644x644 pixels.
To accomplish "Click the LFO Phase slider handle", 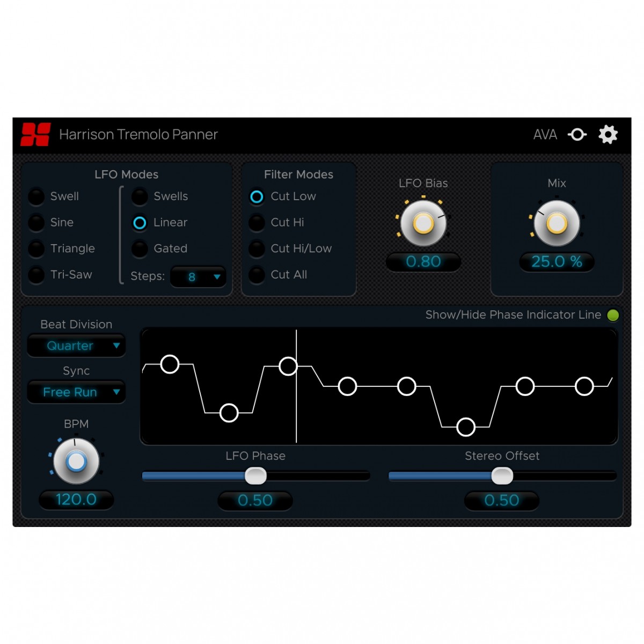I will (x=255, y=475).
